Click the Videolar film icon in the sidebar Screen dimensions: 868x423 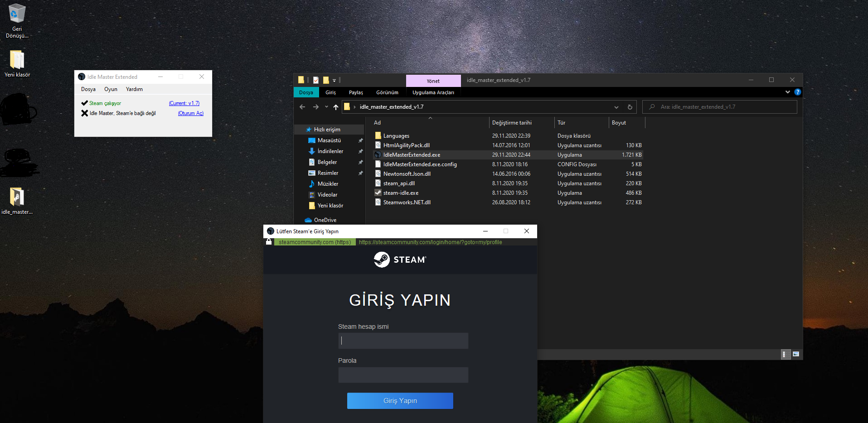tap(312, 195)
